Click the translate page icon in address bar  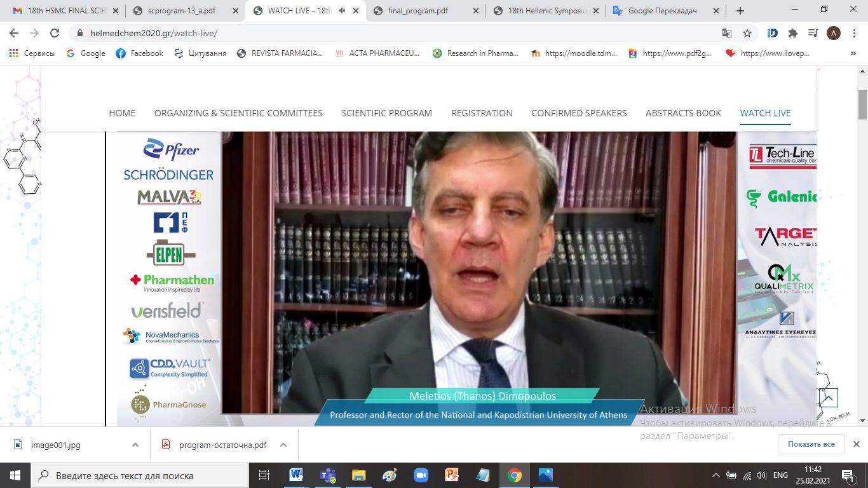tap(727, 33)
